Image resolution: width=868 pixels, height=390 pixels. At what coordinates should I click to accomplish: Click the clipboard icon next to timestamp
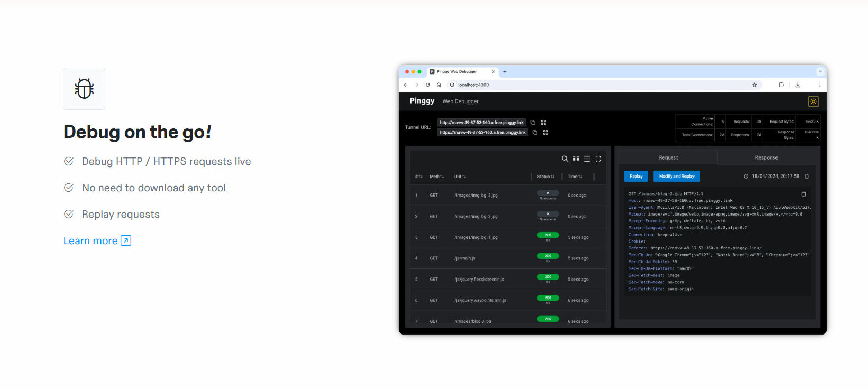pyautogui.click(x=807, y=177)
